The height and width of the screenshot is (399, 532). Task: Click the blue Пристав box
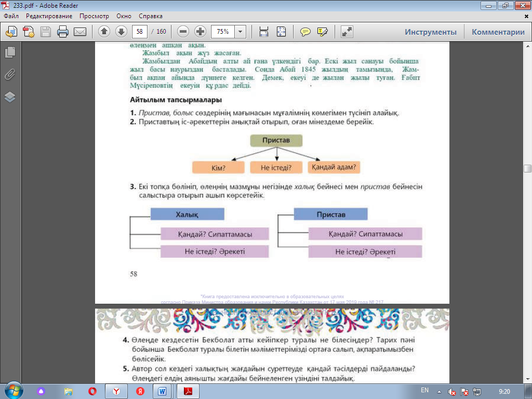click(331, 214)
